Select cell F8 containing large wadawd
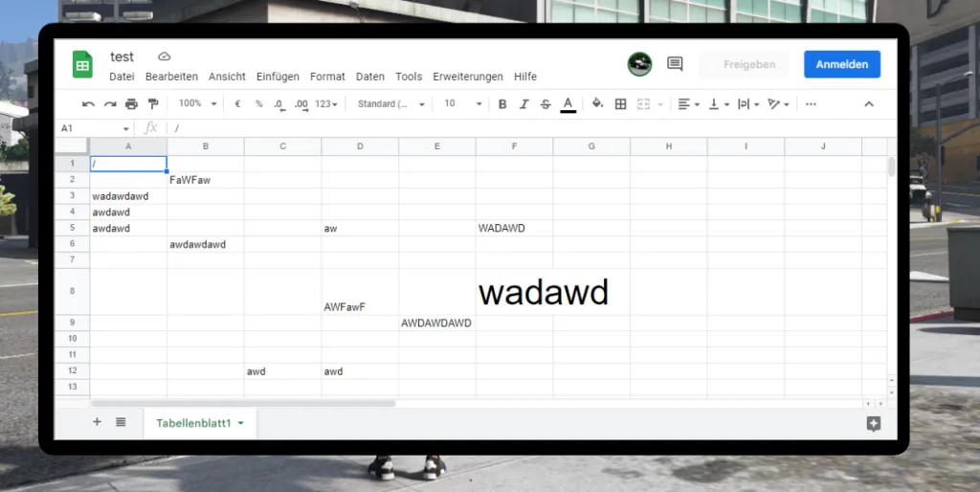The width and height of the screenshot is (980, 492). [514, 291]
